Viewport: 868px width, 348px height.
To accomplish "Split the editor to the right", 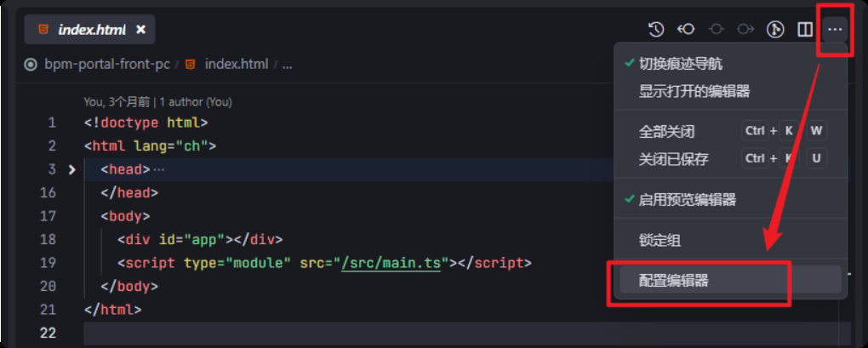I will [805, 29].
